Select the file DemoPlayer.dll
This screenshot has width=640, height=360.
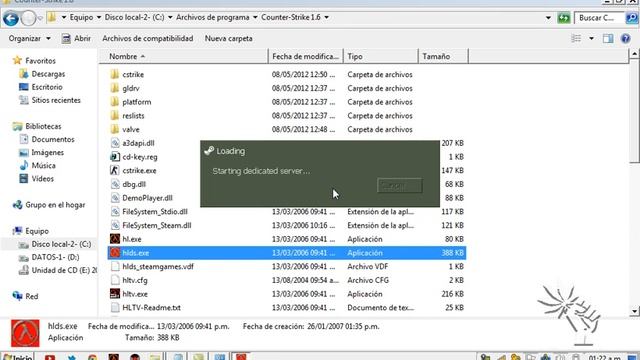click(147, 198)
